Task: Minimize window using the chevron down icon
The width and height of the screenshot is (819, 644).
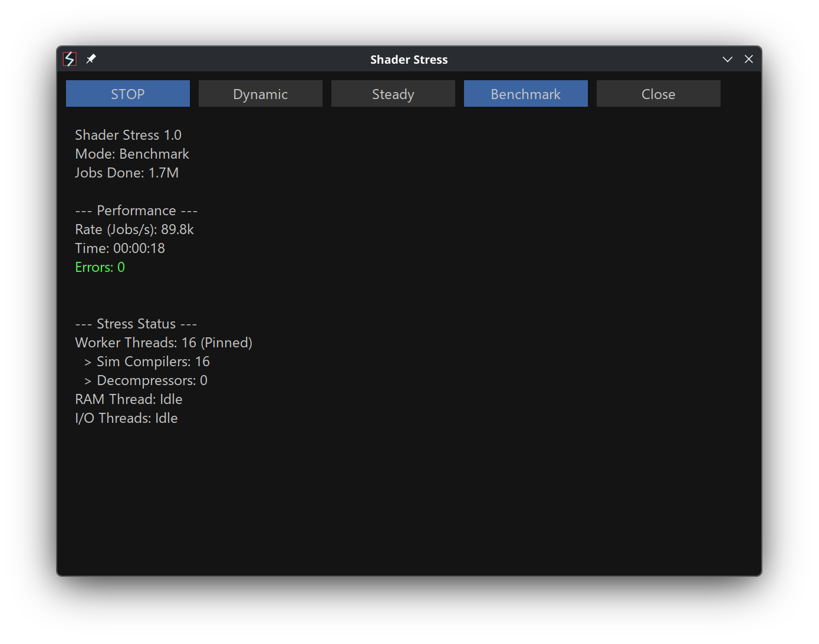Action: coord(727,59)
